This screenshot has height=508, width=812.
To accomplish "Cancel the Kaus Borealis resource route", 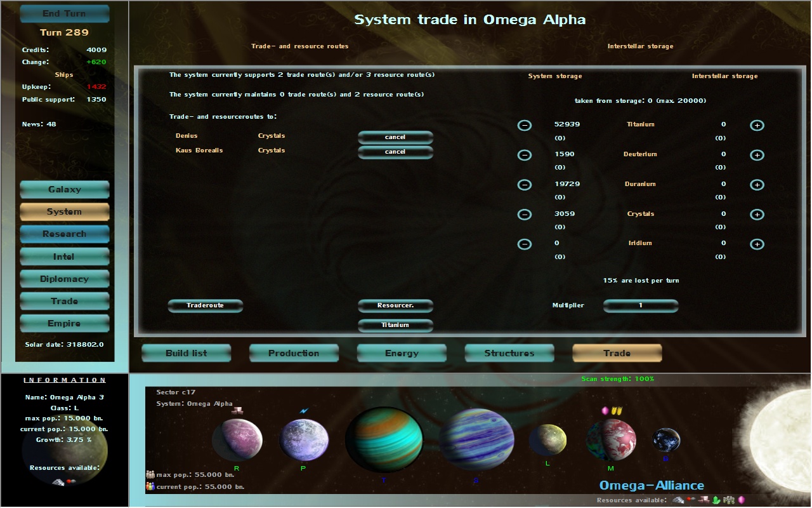I will [x=395, y=152].
